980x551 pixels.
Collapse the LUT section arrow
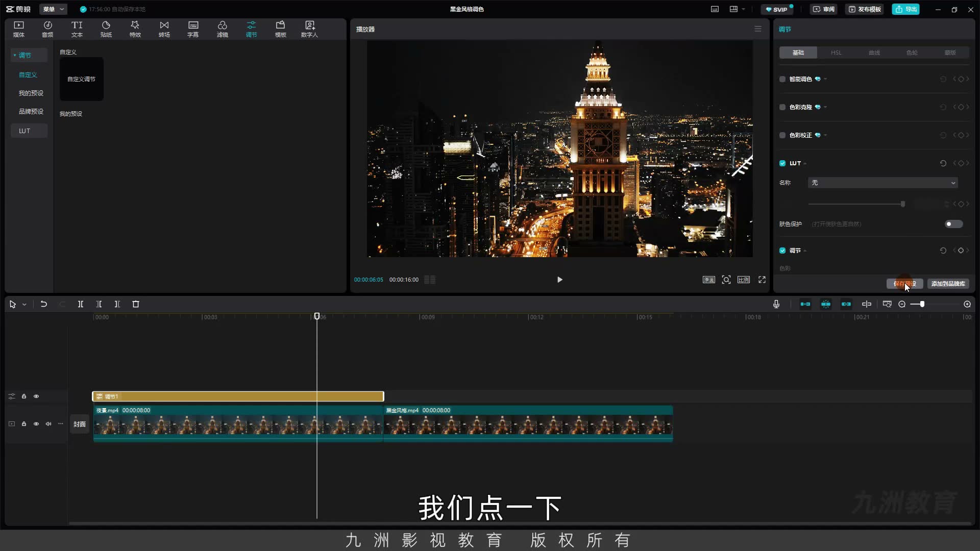point(805,164)
